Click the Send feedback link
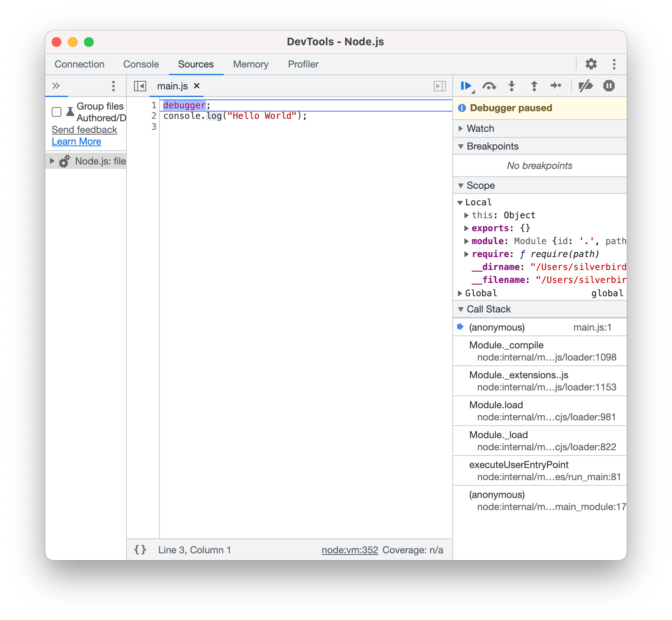The image size is (672, 620). coord(84,129)
